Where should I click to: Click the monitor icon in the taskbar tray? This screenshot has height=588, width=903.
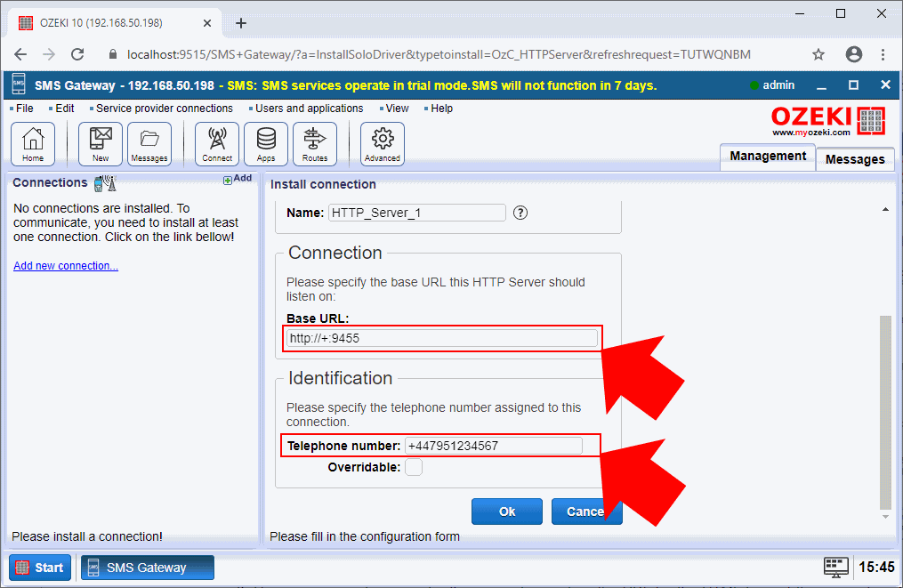tap(835, 568)
